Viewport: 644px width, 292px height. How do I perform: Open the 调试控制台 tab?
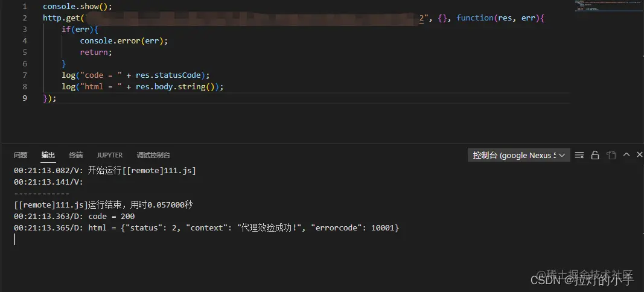coord(153,155)
